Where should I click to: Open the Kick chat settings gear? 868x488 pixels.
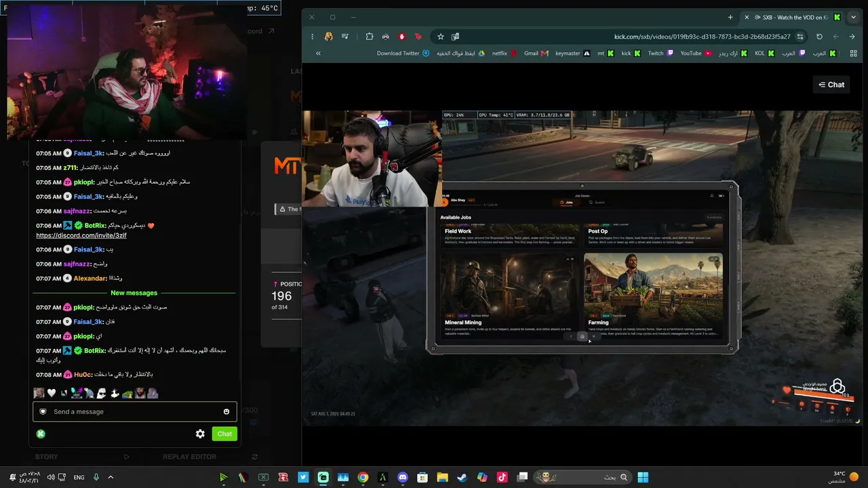click(x=200, y=434)
